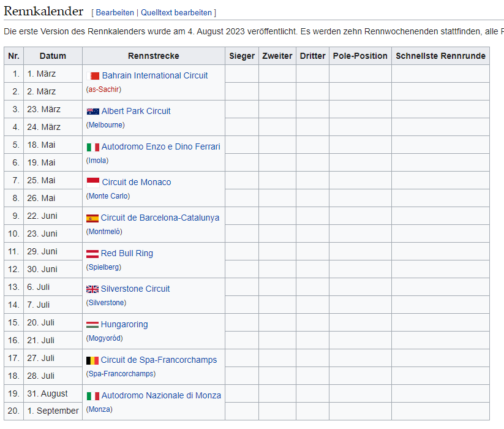Screen dimensions: 504x429
Task: Follow the Albert Park Circuit link
Action: pos(136,111)
